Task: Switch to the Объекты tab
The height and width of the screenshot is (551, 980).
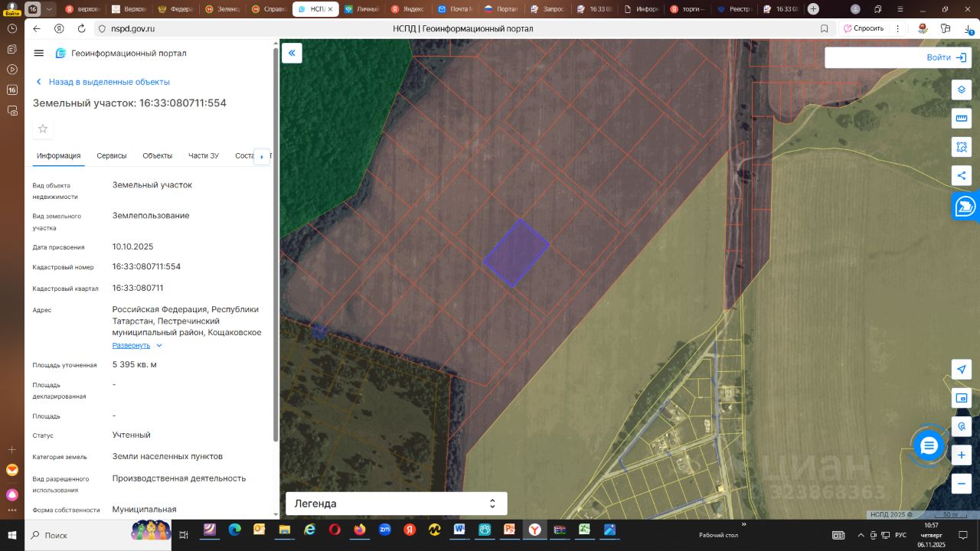Action: point(158,156)
